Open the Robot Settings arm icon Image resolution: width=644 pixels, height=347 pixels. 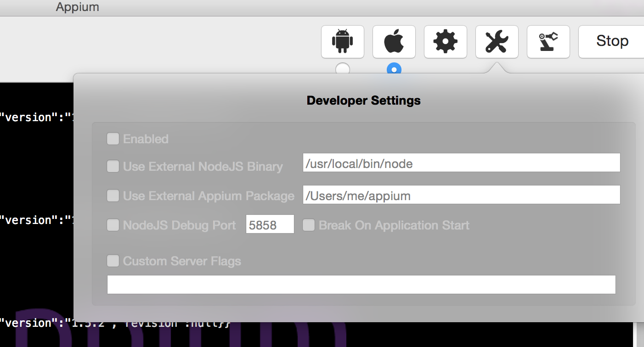548,42
